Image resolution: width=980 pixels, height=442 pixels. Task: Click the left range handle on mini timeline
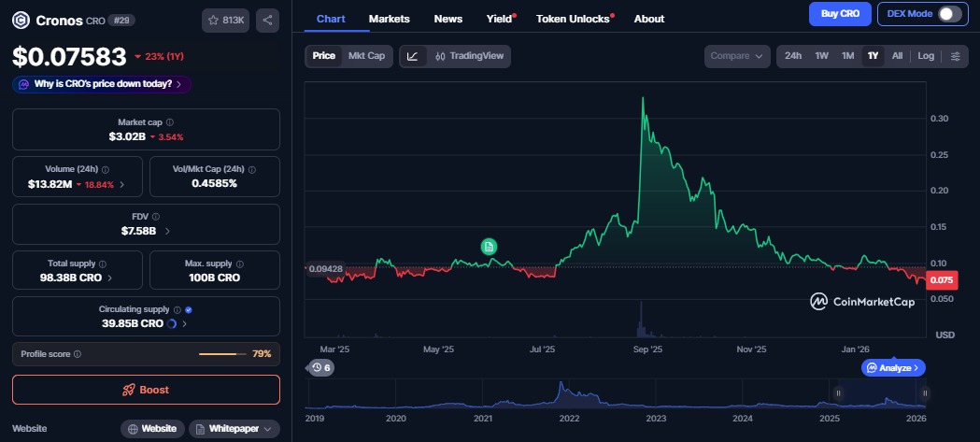(838, 393)
